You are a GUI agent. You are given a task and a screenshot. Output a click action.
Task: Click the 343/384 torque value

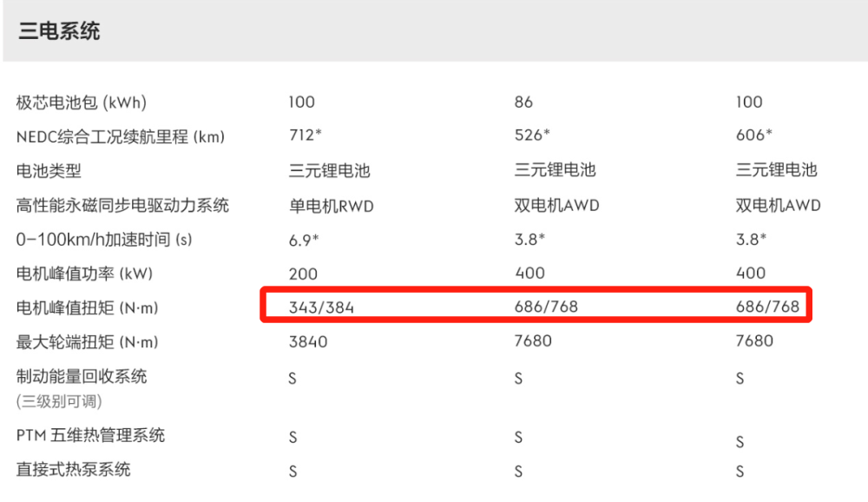click(321, 307)
